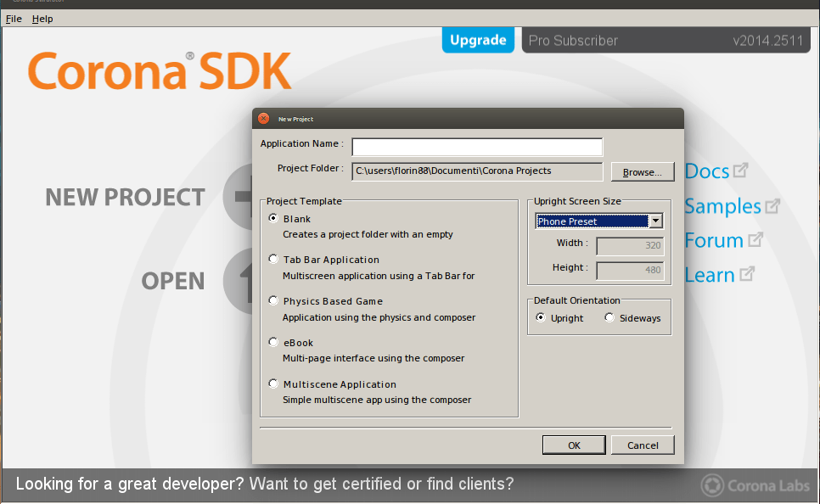Open the File menu
Screen dimensions: 820x504
pos(14,19)
